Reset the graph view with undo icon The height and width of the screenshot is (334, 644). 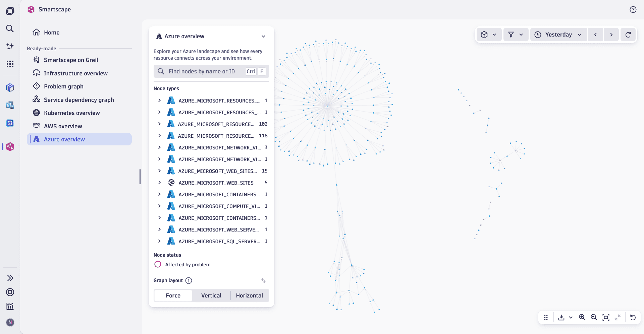click(x=633, y=317)
